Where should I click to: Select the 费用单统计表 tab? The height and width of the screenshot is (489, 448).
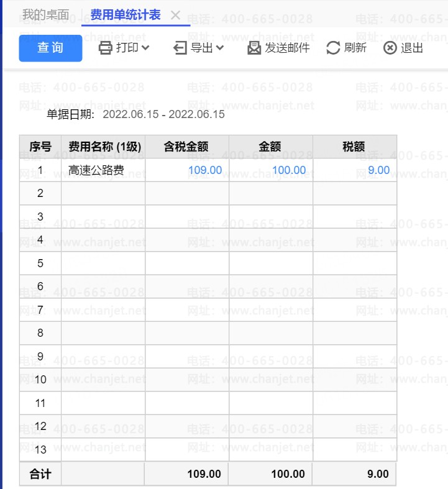126,15
